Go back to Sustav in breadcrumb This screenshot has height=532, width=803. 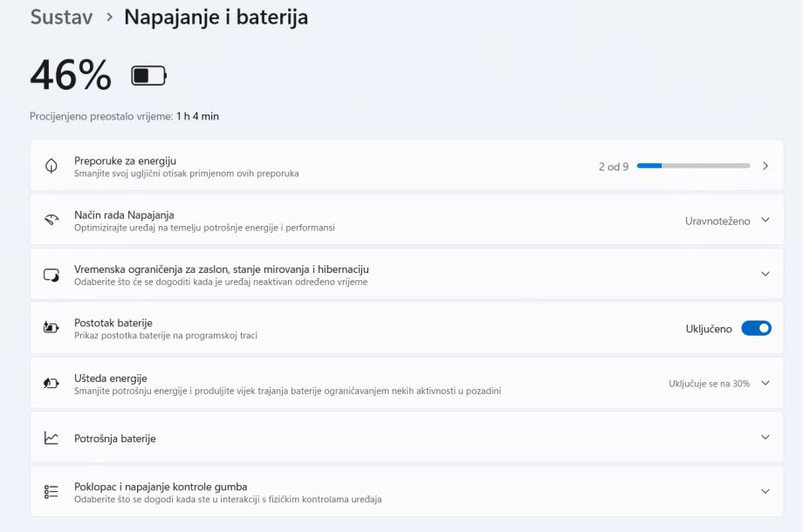tap(61, 17)
